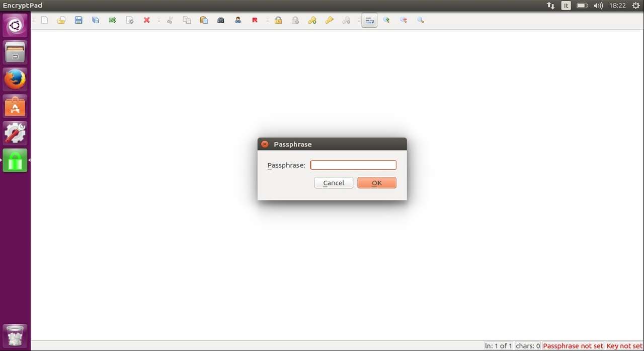Click the grey key clear-key icon
Screen dimensions: 644x351
point(347,20)
